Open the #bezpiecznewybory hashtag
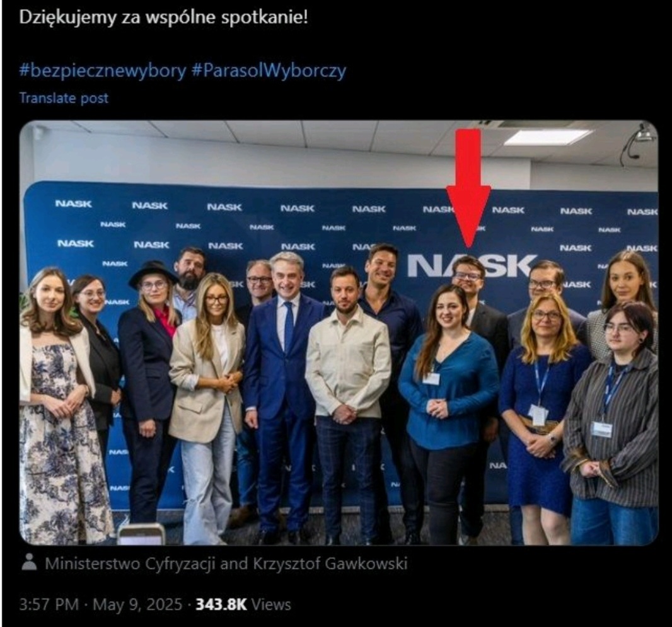 pos(103,71)
